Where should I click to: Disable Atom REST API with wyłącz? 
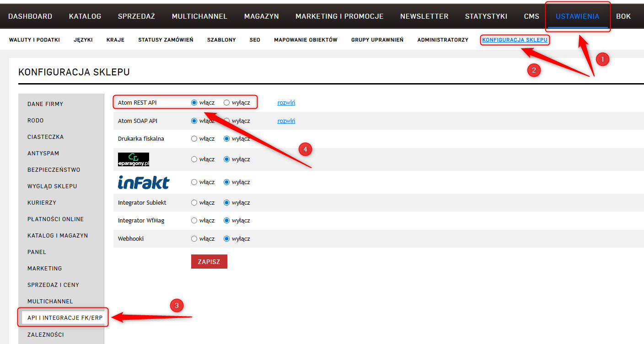pyautogui.click(x=226, y=103)
